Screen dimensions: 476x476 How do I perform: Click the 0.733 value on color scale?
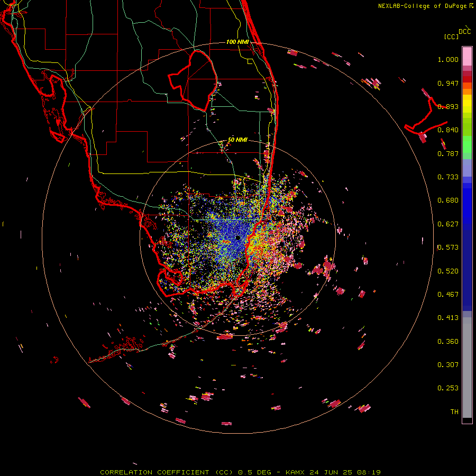tap(448, 177)
